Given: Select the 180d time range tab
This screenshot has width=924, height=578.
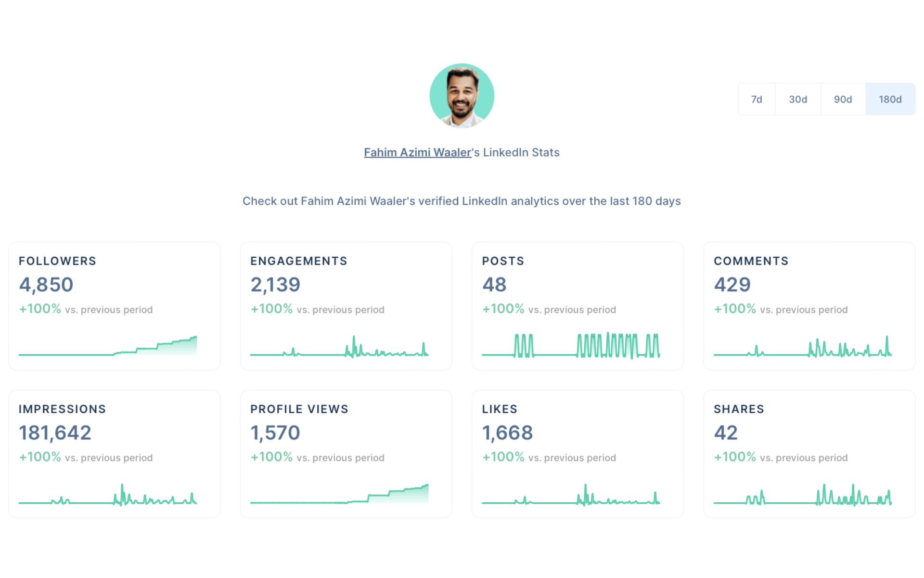Looking at the screenshot, I should (x=890, y=99).
